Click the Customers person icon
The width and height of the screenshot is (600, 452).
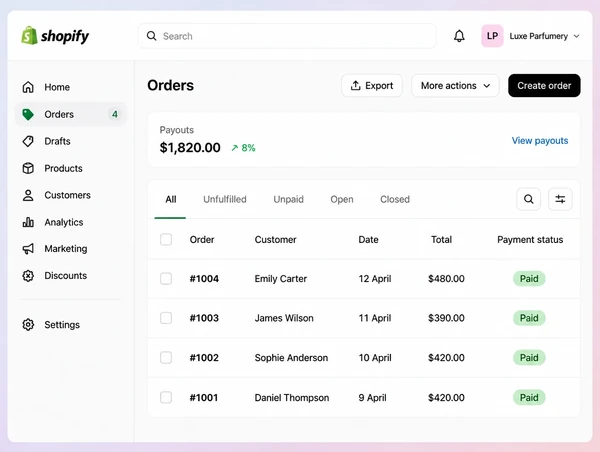point(28,195)
